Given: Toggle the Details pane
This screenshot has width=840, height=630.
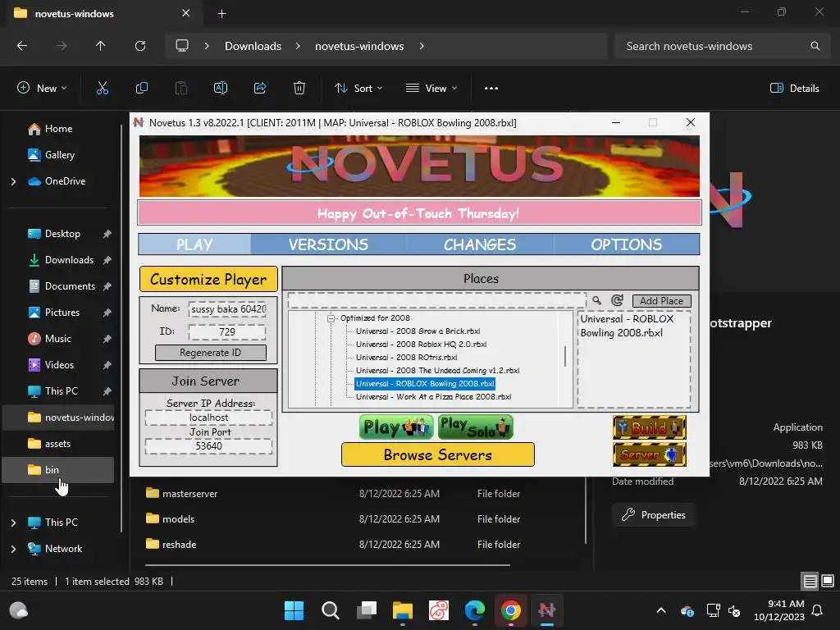Looking at the screenshot, I should [x=794, y=89].
